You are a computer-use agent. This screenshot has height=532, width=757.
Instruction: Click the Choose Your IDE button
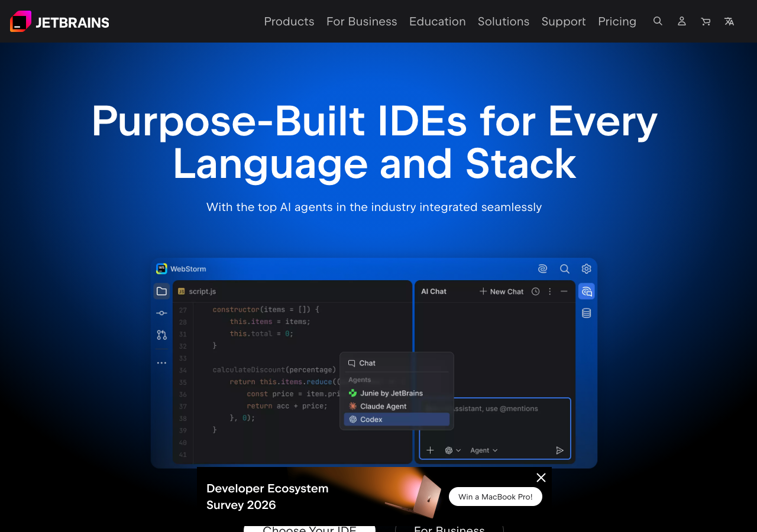click(309, 529)
